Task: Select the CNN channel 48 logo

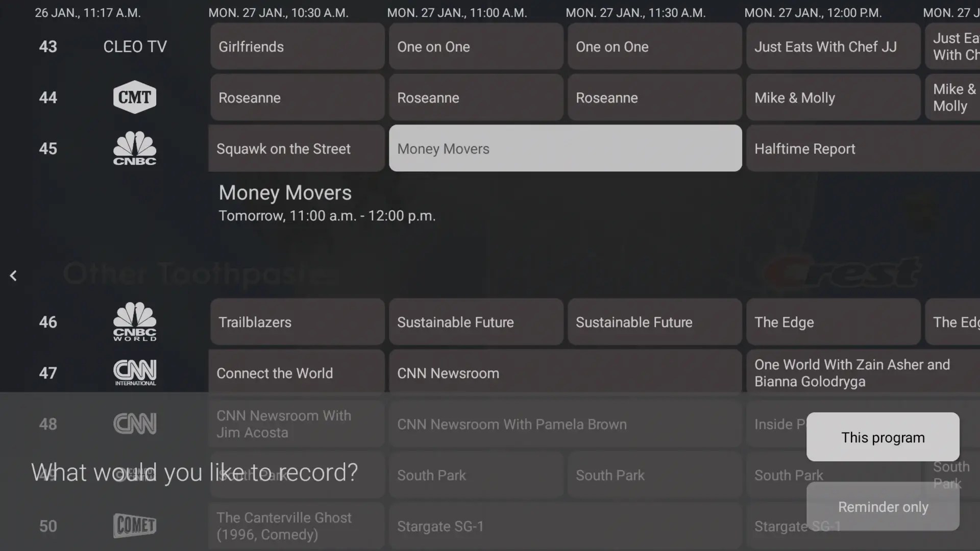Action: tap(135, 423)
